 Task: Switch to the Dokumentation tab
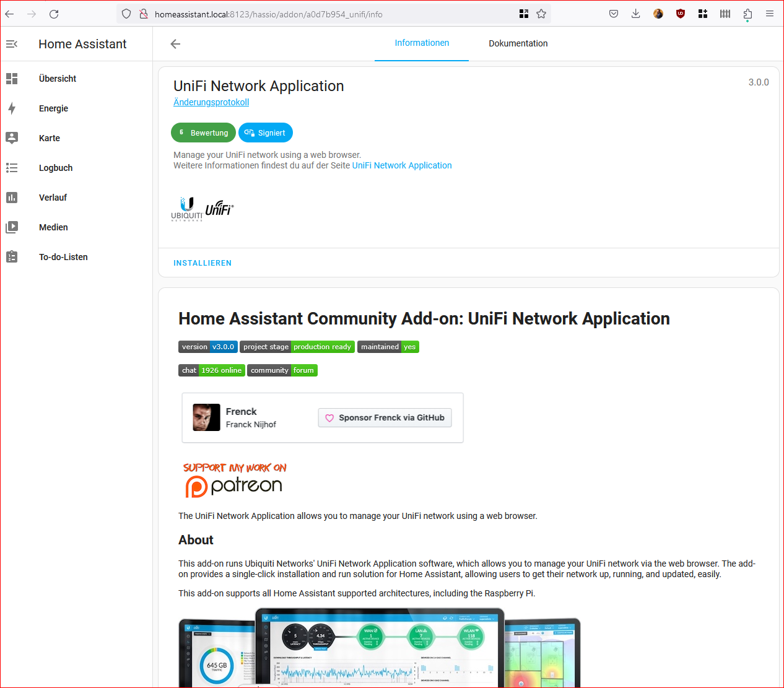coord(518,43)
